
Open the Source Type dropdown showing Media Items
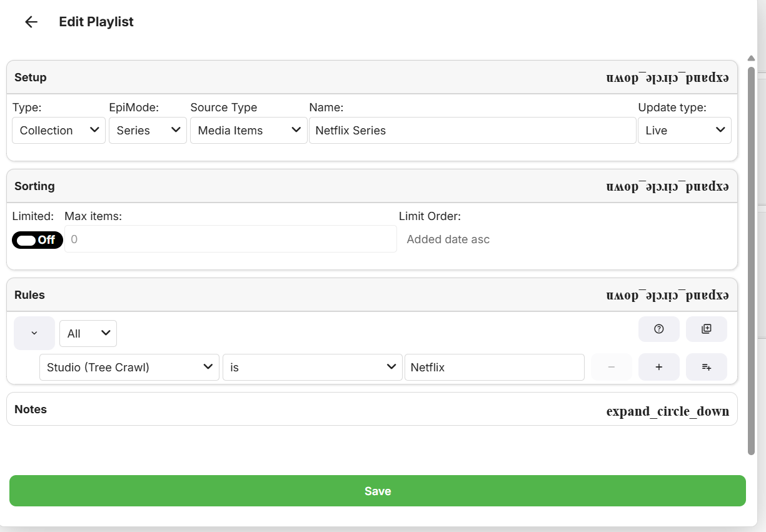pyautogui.click(x=248, y=130)
